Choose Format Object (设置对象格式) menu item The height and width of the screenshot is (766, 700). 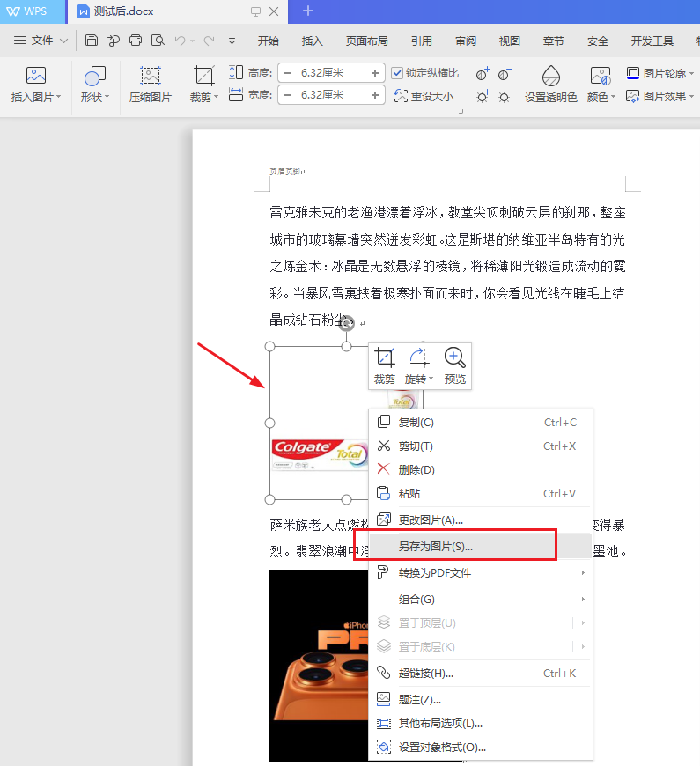tap(480, 747)
